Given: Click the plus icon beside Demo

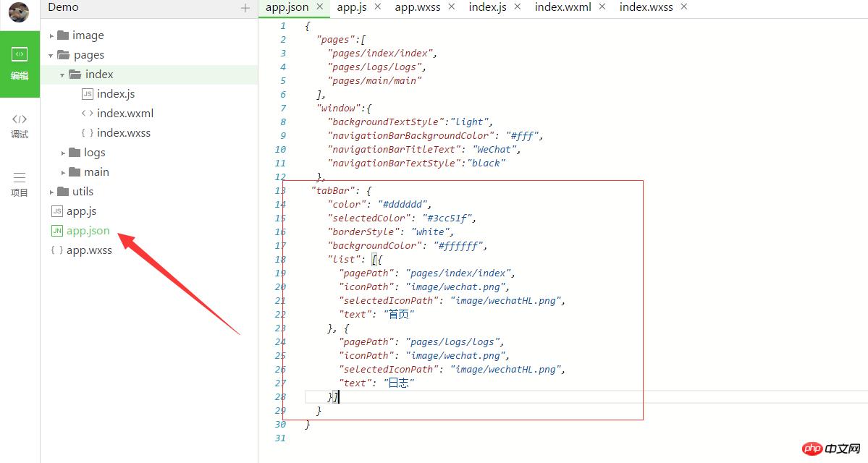Looking at the screenshot, I should 245,8.
